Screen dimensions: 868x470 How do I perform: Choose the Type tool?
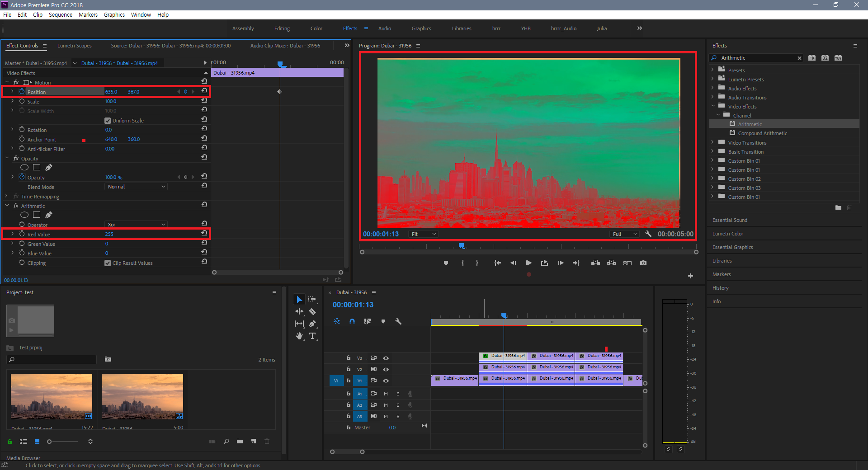[312, 336]
